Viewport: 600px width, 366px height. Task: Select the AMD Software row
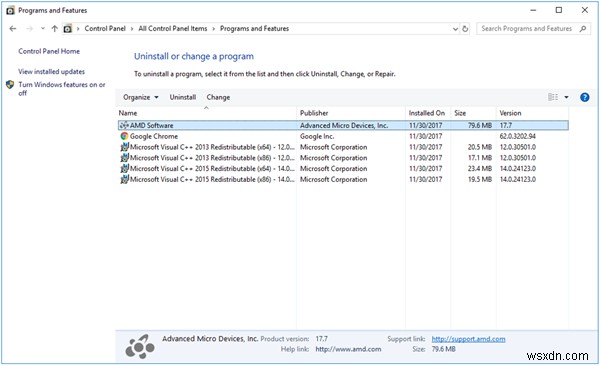click(x=343, y=125)
